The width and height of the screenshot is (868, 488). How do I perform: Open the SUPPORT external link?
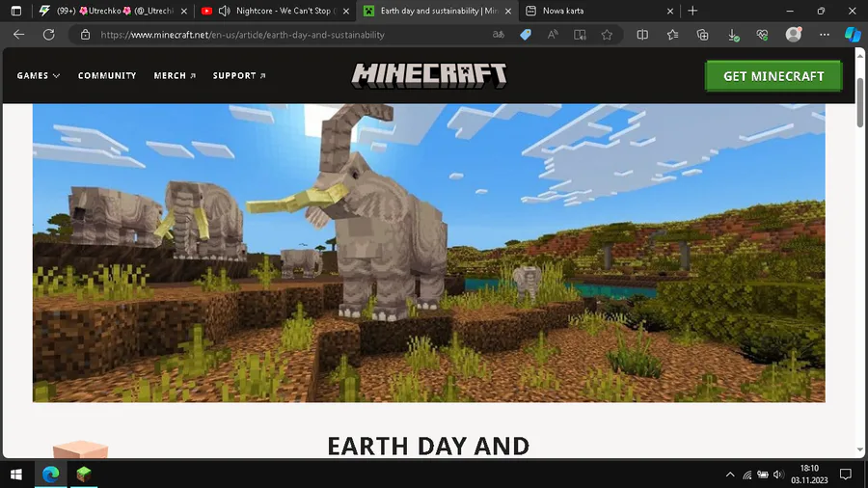pos(239,75)
